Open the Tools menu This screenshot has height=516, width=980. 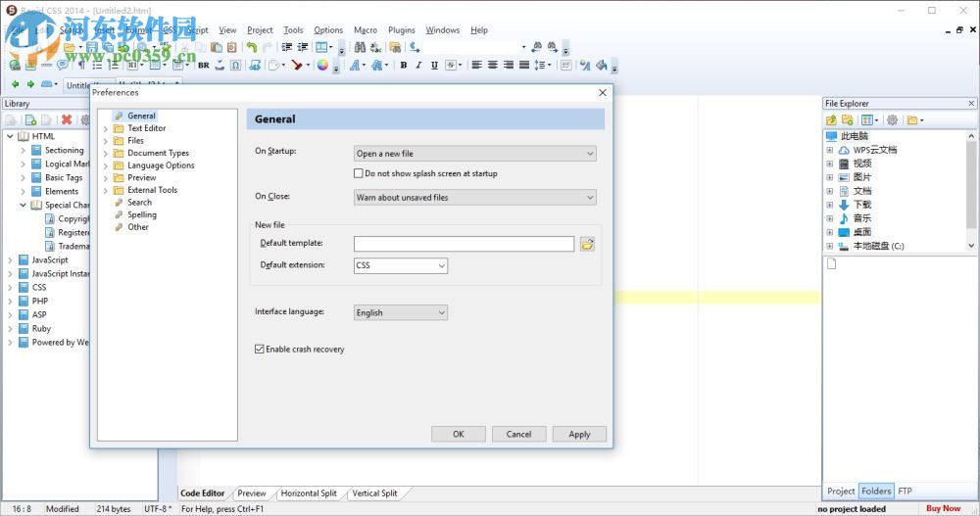(293, 30)
